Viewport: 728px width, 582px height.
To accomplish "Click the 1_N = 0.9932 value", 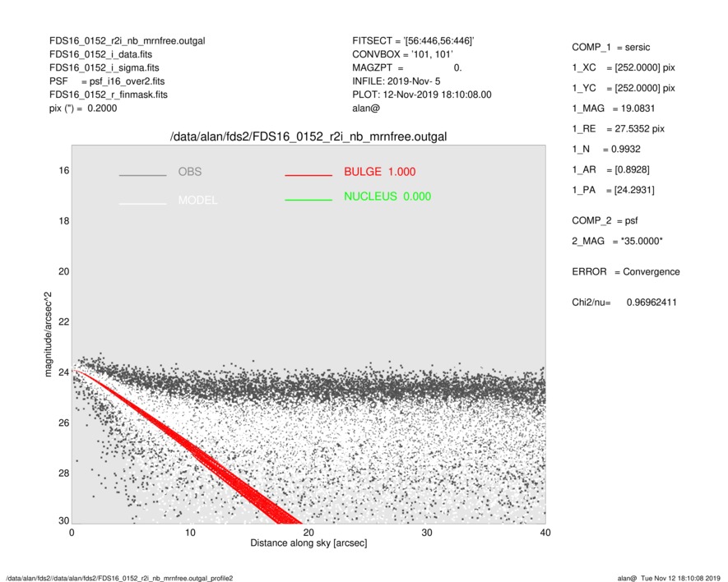I will (x=606, y=149).
